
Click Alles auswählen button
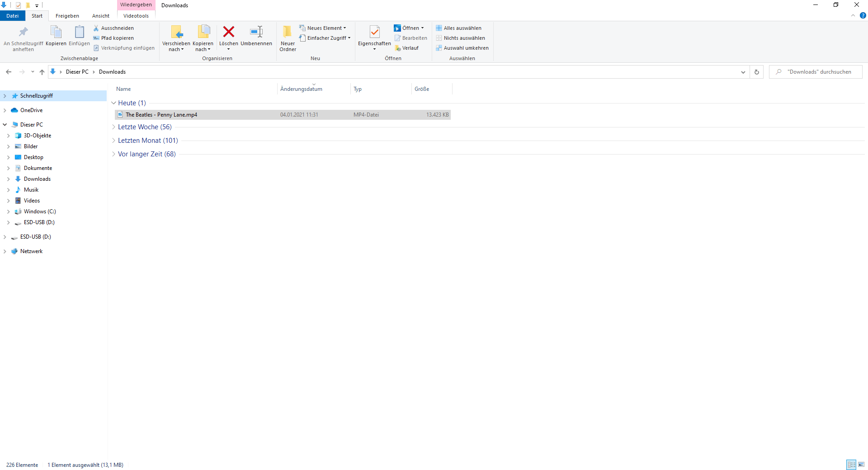(x=459, y=28)
